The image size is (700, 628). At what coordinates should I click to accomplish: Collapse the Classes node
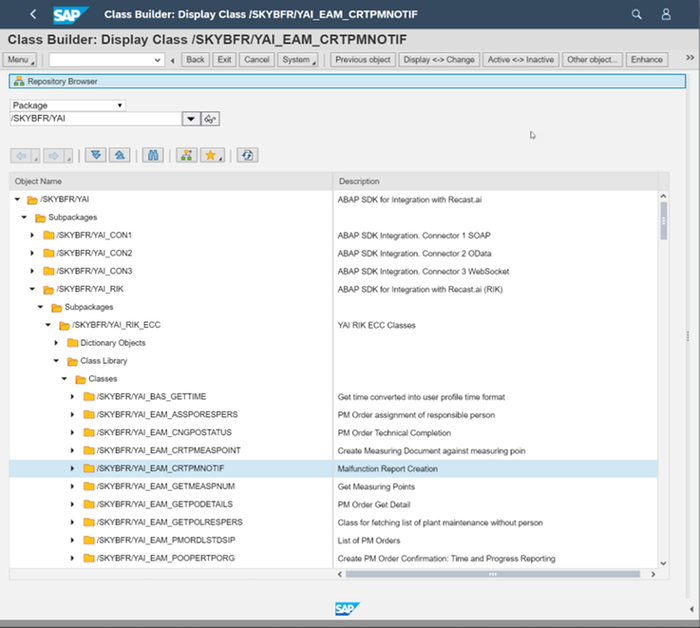[x=64, y=378]
